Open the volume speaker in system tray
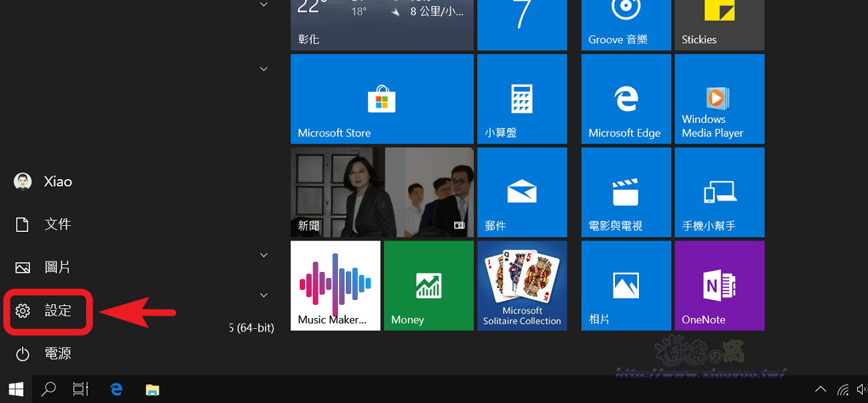This screenshot has width=868, height=403. [861, 390]
